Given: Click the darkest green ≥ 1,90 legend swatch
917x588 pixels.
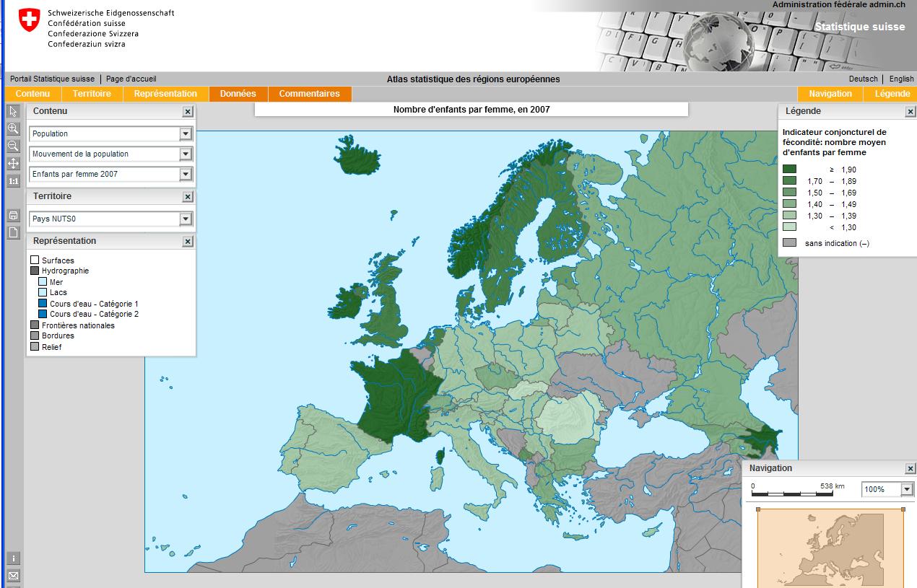Looking at the screenshot, I should [789, 170].
